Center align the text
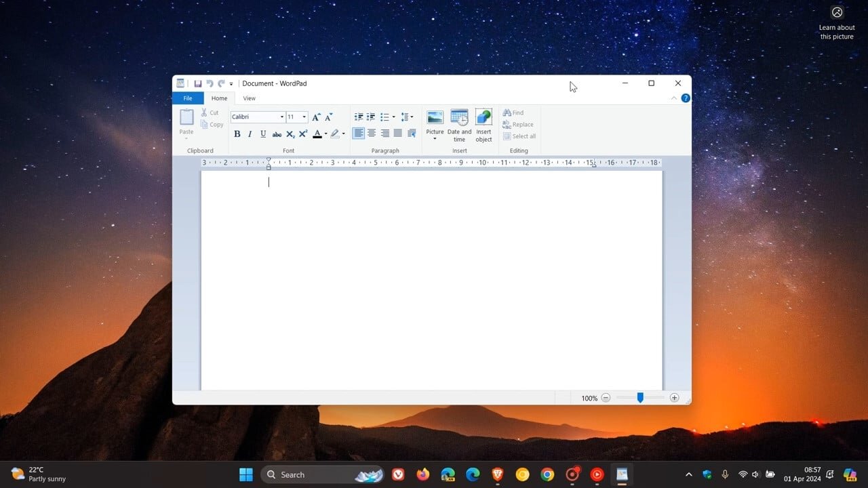Viewport: 868px width, 488px height. [x=372, y=134]
